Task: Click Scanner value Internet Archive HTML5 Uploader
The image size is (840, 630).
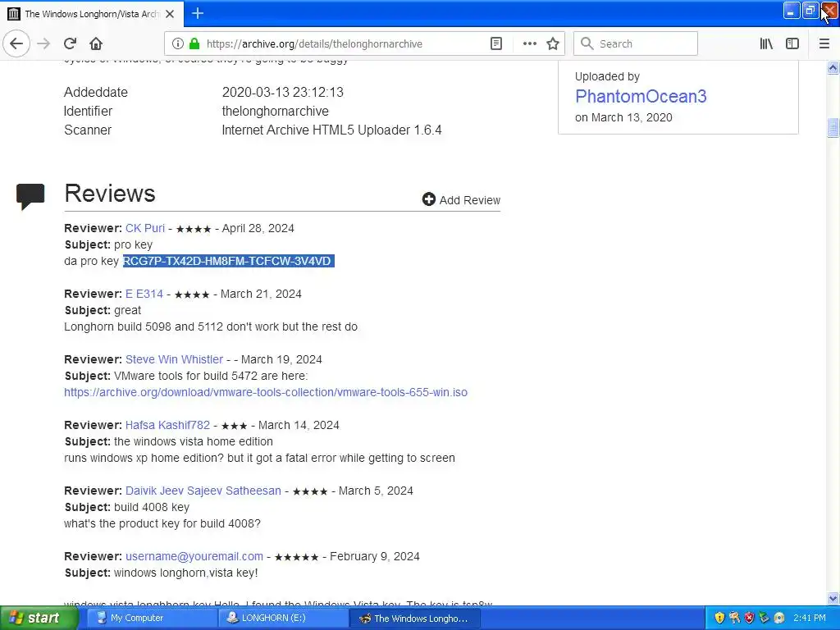Action: tap(331, 130)
